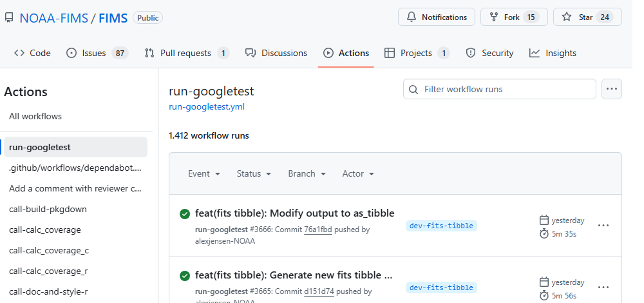Viewport: 644px width, 303px height.
Task: Open the NOAA-FIMS organization link
Action: [54, 18]
